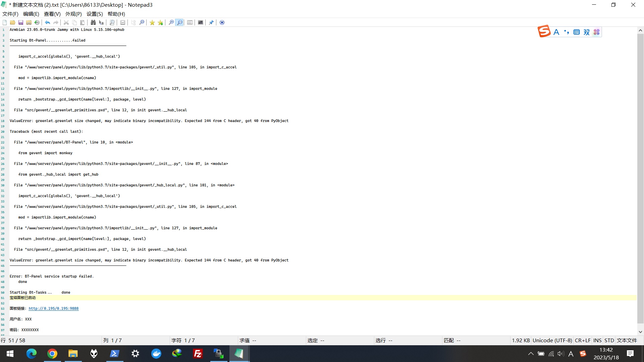This screenshot has width=644, height=362.
Task: Click line 1 Armbian 23.05.0-trunk text
Action: pyautogui.click(x=67, y=29)
